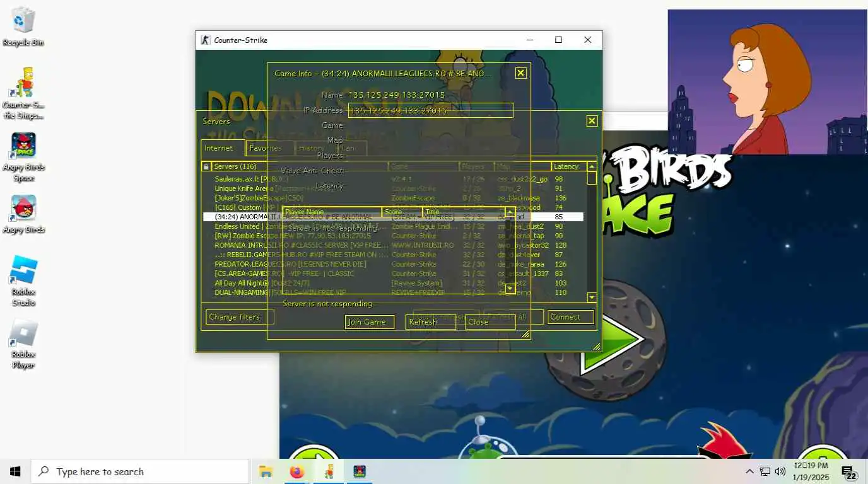Launch Firefox from the taskbar
This screenshot has width=868, height=484.
(x=296, y=471)
